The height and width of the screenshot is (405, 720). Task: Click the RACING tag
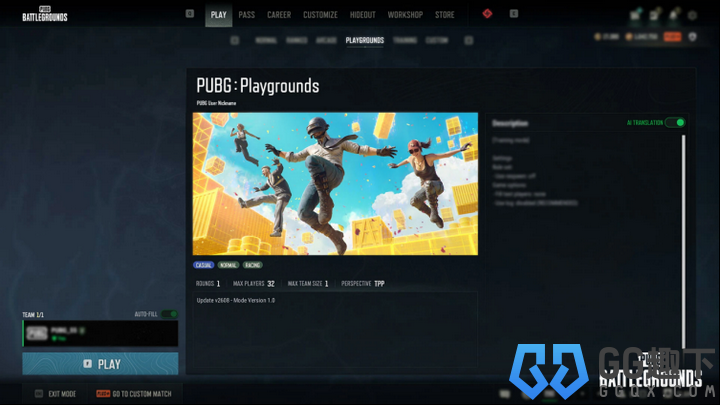tap(253, 265)
